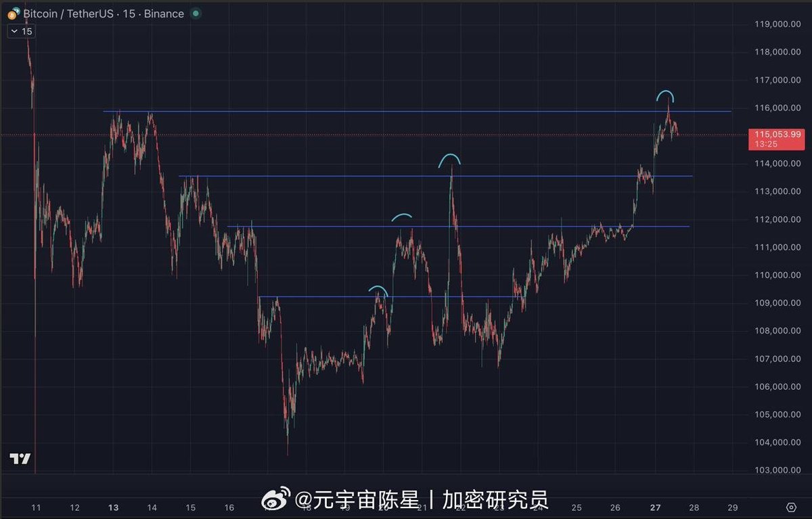Select the arc drawing above the 114,000 spike
This screenshot has height=519, width=812.
(450, 160)
